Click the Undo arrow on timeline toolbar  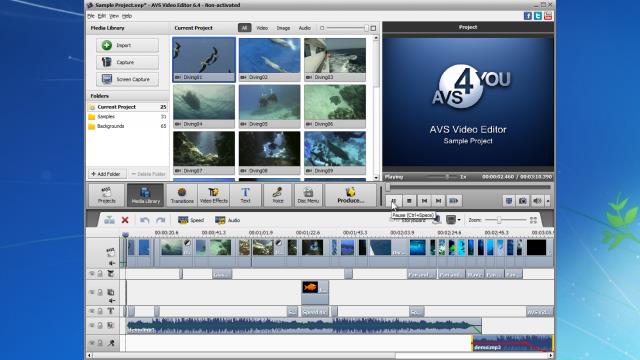(x=144, y=220)
